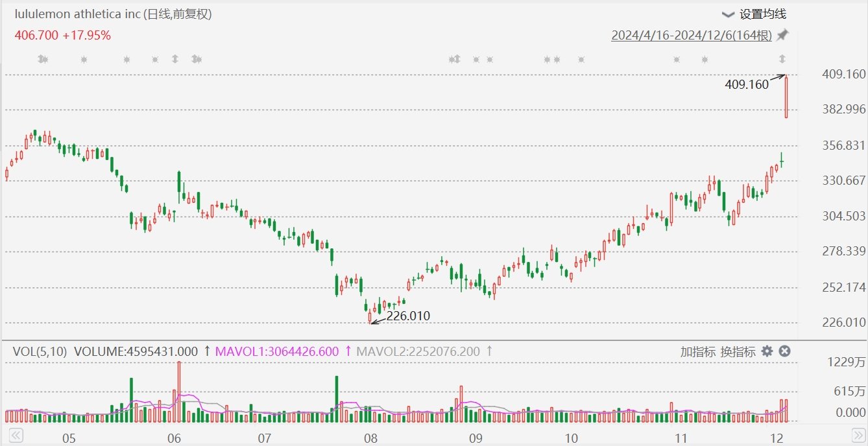Close the VOL indicator panel

coord(784,351)
